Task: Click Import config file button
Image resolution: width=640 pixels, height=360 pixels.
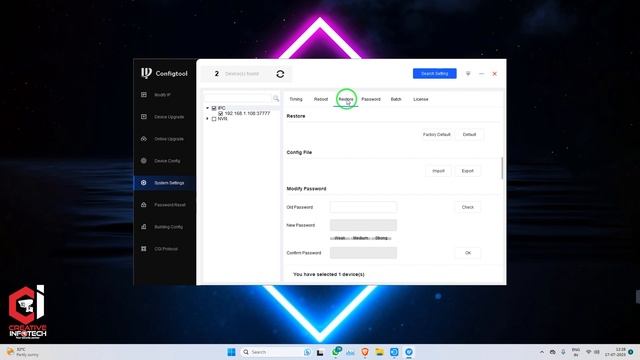Action: 438,171
